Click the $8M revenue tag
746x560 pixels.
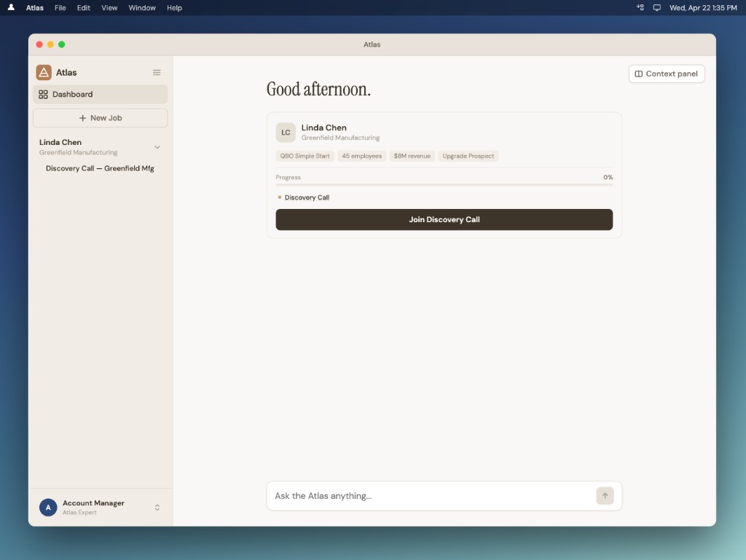412,156
